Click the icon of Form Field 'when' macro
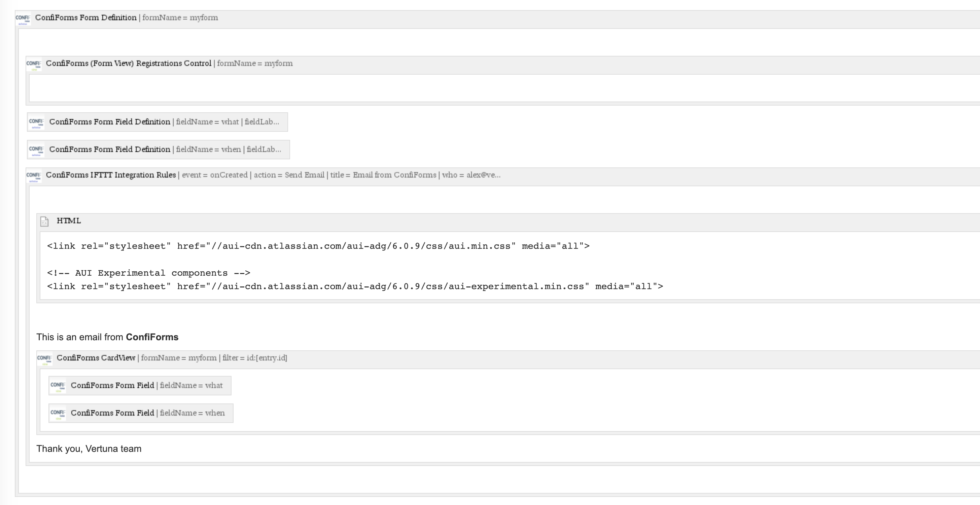Image resolution: width=980 pixels, height=505 pixels. coord(58,414)
